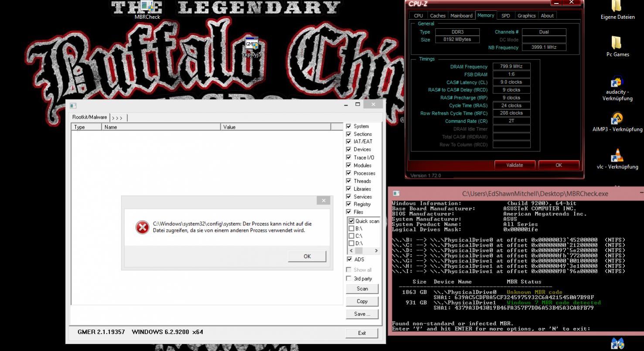Click the GMER window title bar icon
The width and height of the screenshot is (644, 351).
click(x=73, y=106)
